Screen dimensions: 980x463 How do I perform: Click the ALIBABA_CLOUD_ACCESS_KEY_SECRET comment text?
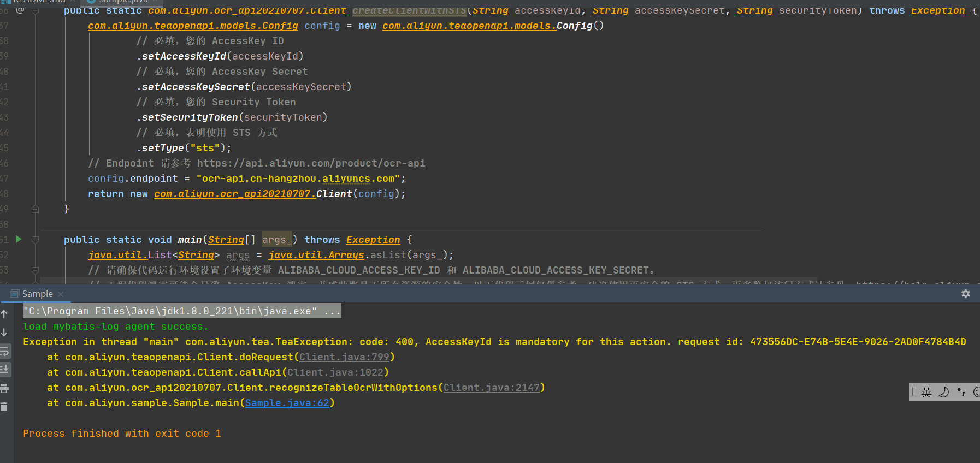(x=556, y=270)
